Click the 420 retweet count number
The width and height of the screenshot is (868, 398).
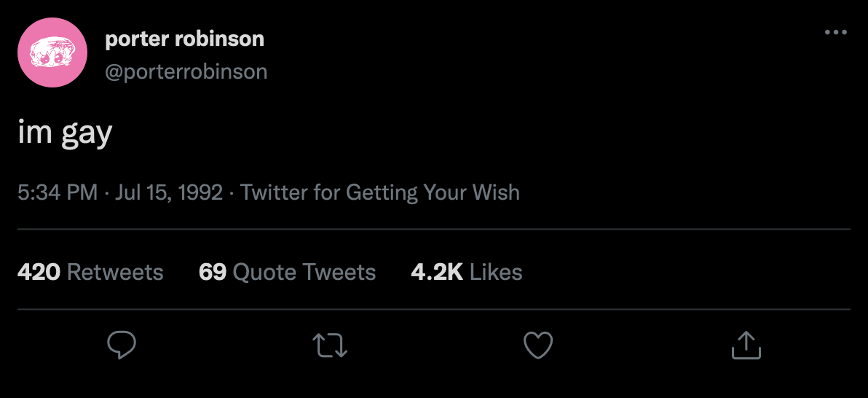pyautogui.click(x=39, y=272)
